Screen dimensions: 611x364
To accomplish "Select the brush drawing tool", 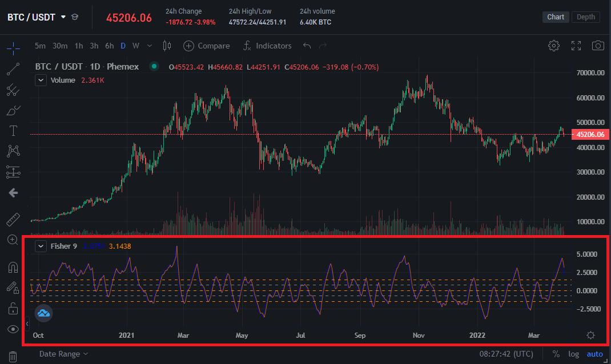I will point(13,110).
